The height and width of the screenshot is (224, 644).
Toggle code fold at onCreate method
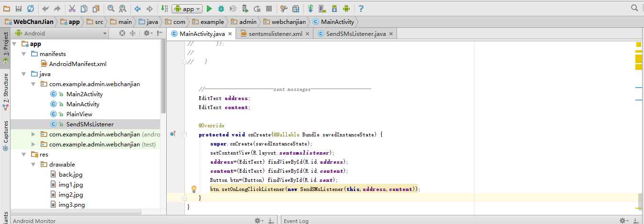pos(185,134)
